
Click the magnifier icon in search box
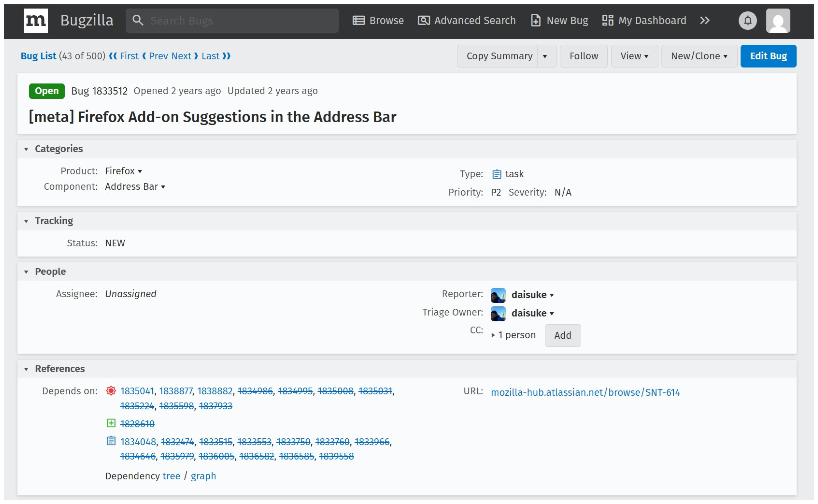click(x=138, y=20)
